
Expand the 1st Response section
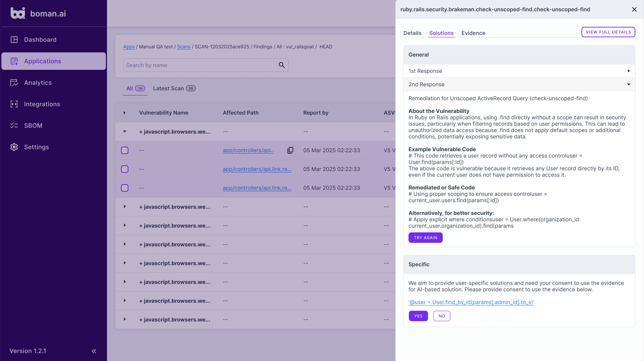[x=629, y=71]
